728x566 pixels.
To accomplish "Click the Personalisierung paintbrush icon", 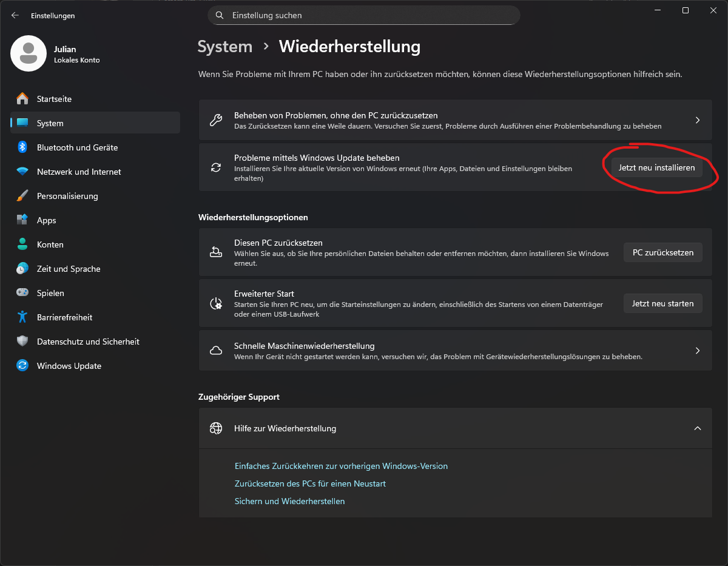I will 22,196.
